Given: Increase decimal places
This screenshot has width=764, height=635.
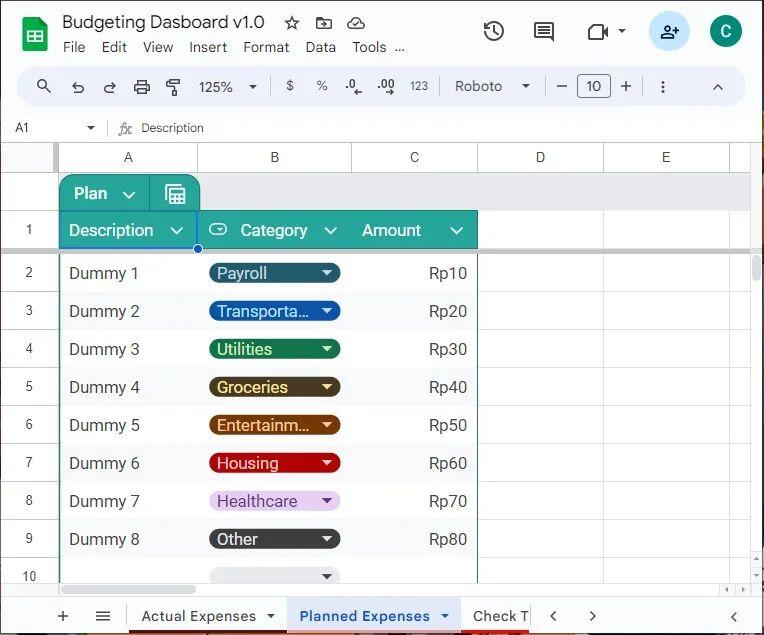Looking at the screenshot, I should point(386,86).
